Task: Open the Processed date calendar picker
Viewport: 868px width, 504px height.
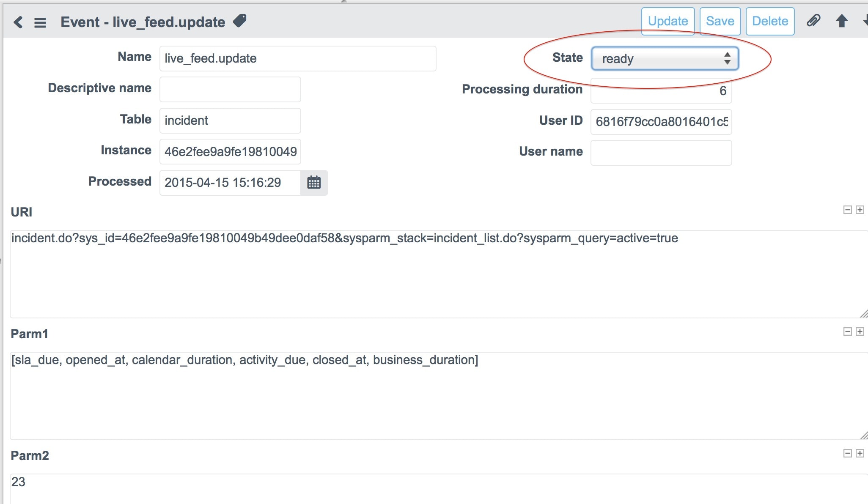Action: tap(314, 183)
